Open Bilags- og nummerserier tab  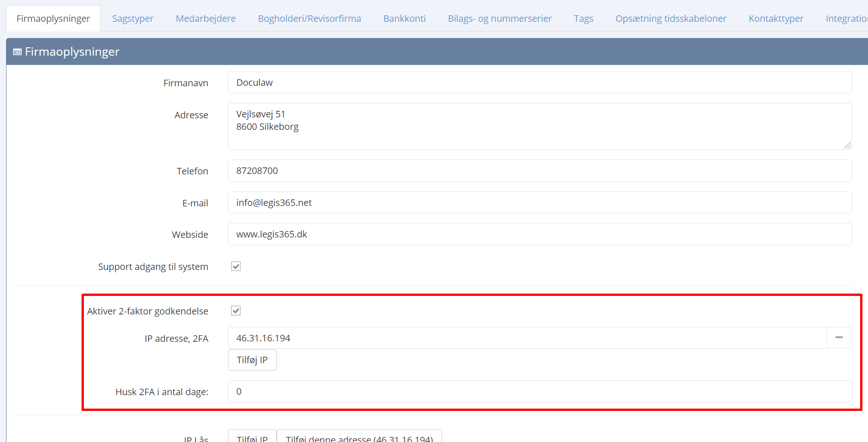tap(500, 19)
